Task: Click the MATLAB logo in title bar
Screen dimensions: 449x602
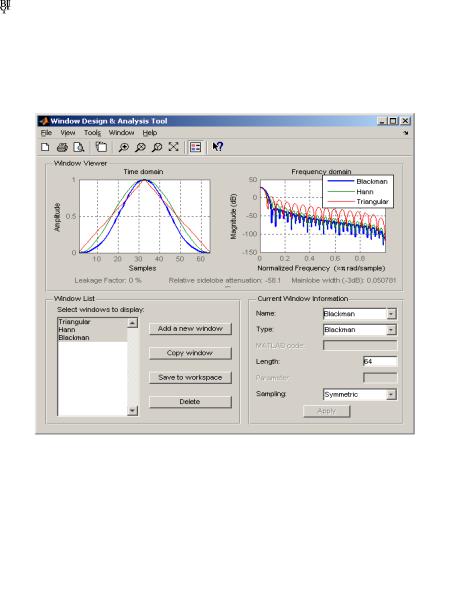Action: click(x=44, y=121)
